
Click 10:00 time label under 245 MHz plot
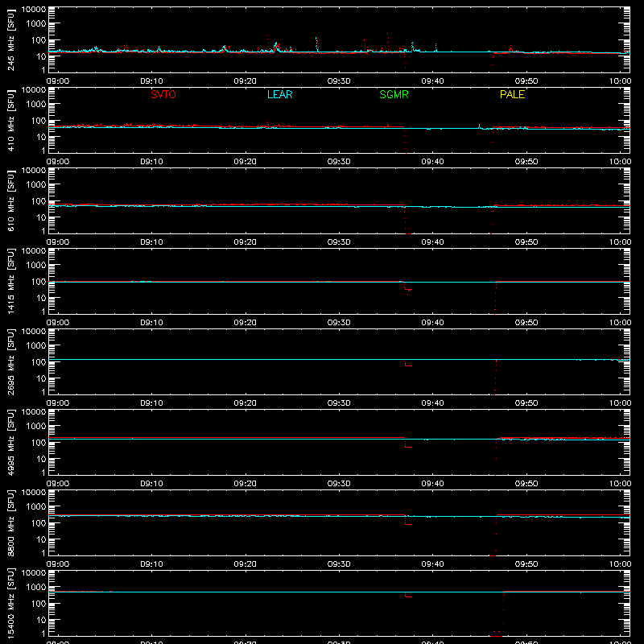tap(620, 81)
